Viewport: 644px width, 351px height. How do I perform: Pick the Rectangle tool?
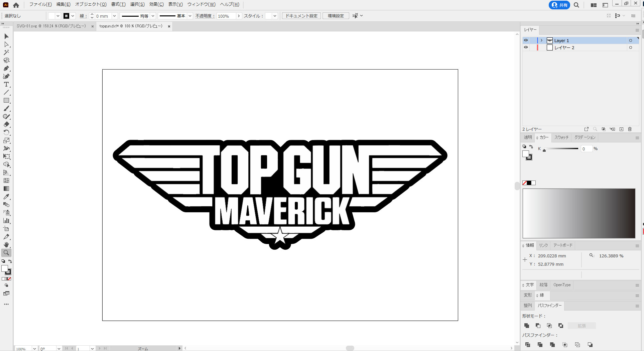(x=6, y=100)
